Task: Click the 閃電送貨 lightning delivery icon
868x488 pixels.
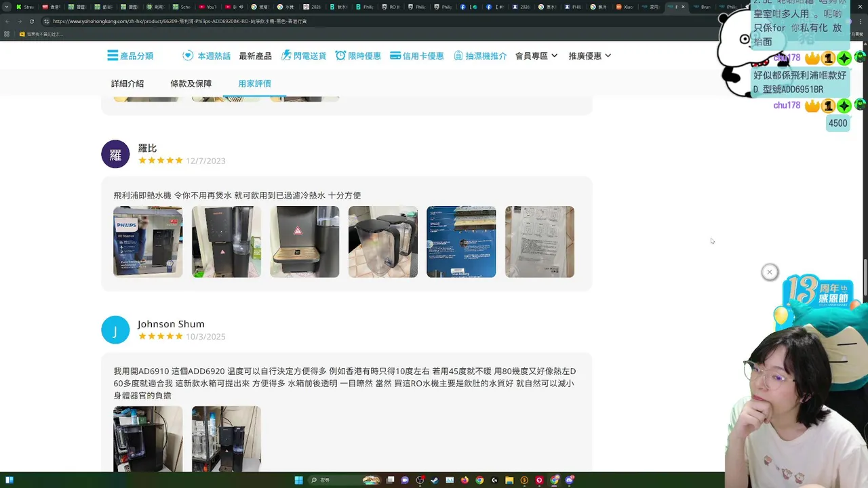Action: coord(286,56)
